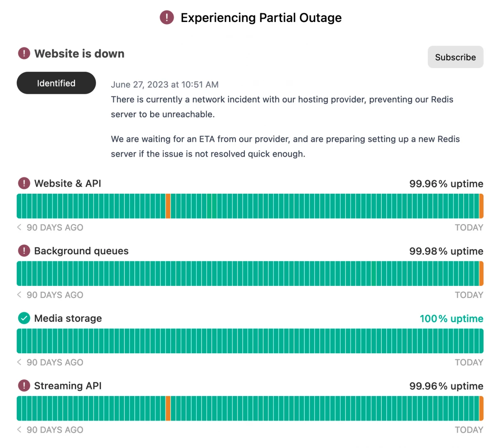
Task: Select today's orange bar in Streaming API chart
Action: pos(481,409)
